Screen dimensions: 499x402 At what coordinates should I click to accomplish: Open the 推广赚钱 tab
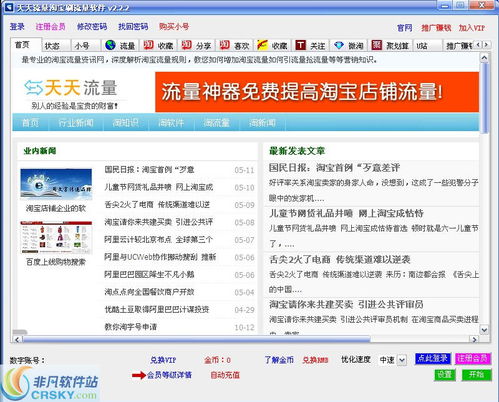[459, 46]
